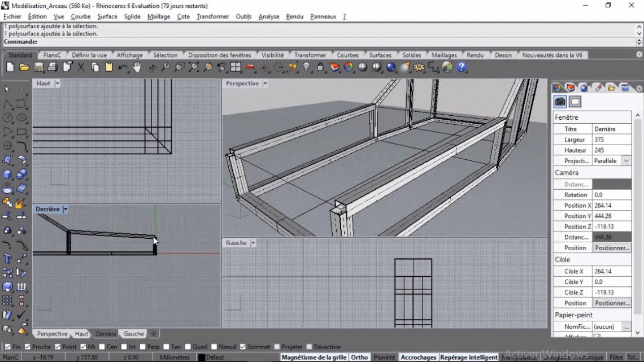
Task: Click the Print icon in Standard toolbar
Action: point(53,67)
